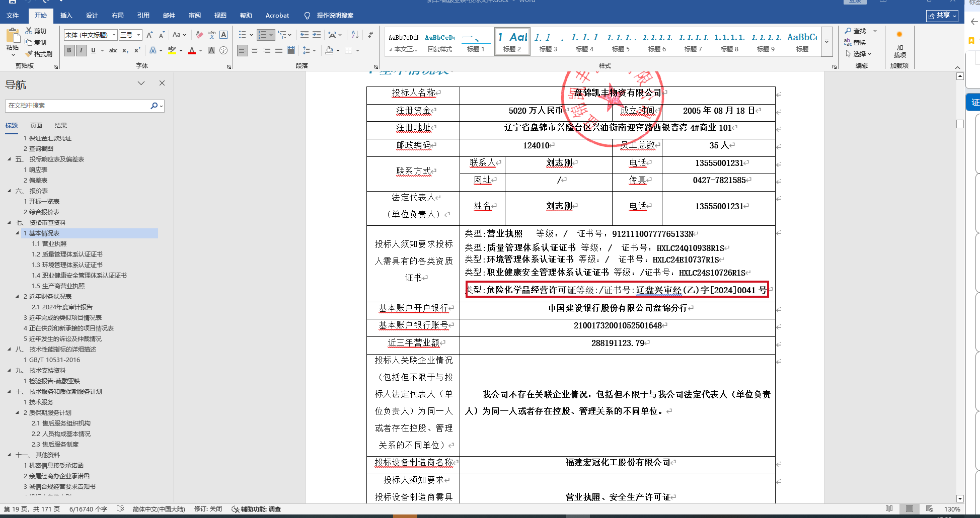
Task: Apply subscript formatting
Action: click(125, 50)
